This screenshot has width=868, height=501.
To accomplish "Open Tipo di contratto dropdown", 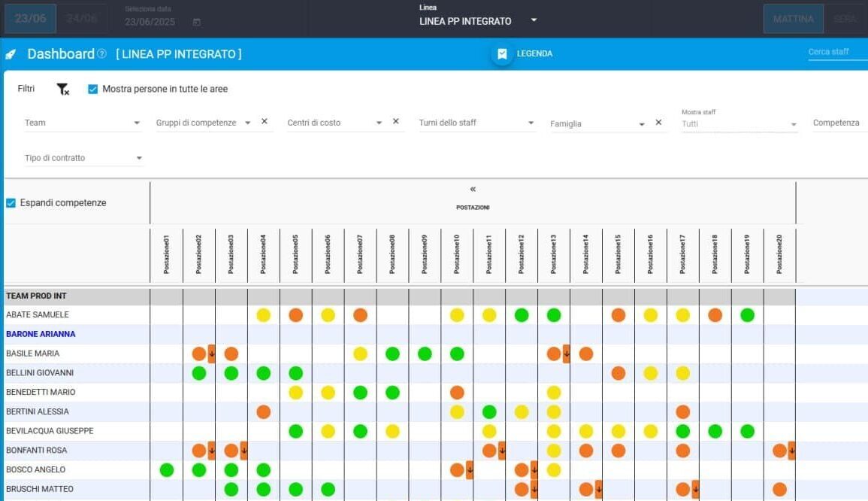I will click(83, 158).
